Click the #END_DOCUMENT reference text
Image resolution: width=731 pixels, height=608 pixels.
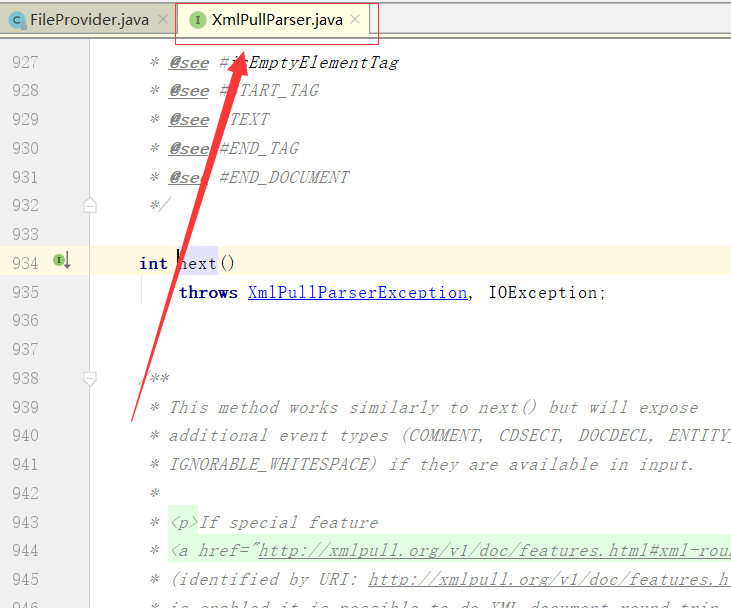click(x=284, y=178)
